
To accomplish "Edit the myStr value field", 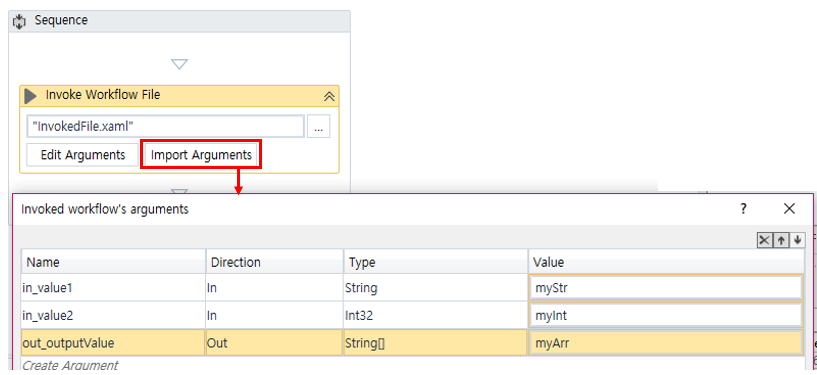I will (x=666, y=288).
